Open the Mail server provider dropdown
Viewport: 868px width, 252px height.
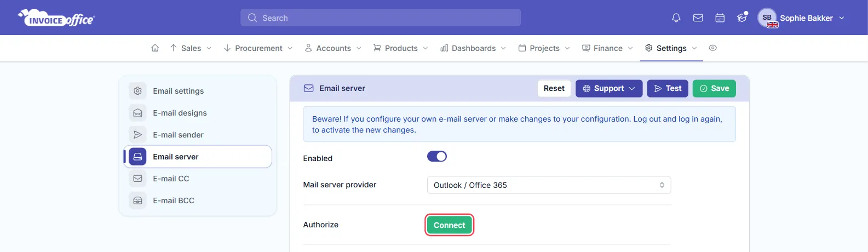pyautogui.click(x=549, y=185)
